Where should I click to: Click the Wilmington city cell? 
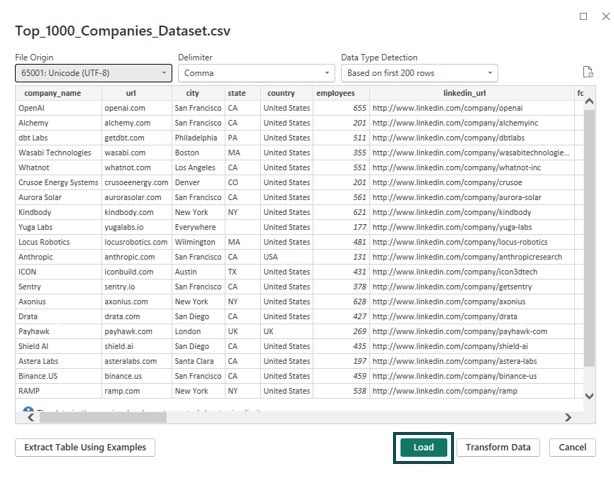199,242
